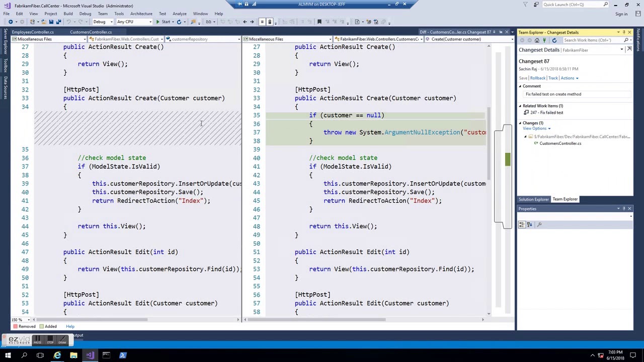Click Team Explorer Manage Connections plug icon
Screen dimensions: 644x362
click(x=544, y=40)
